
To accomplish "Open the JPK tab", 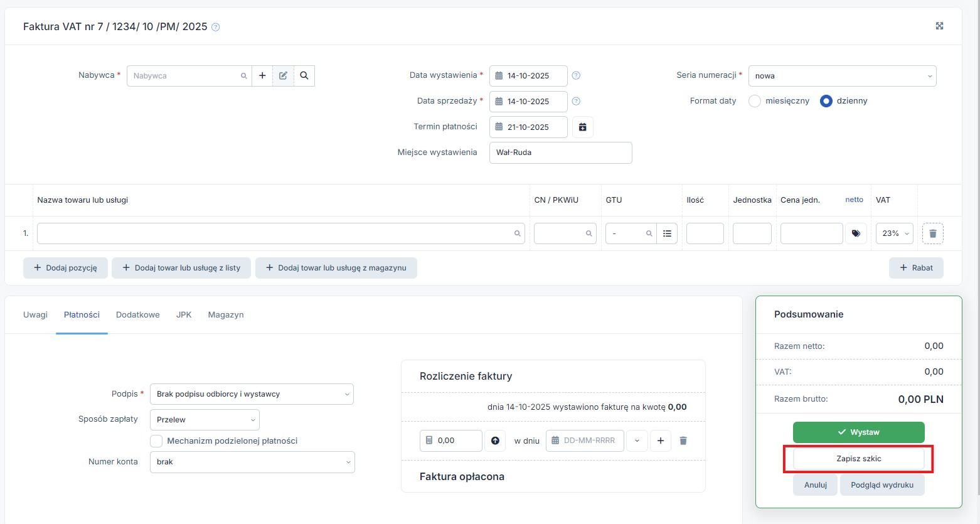I will tap(184, 315).
